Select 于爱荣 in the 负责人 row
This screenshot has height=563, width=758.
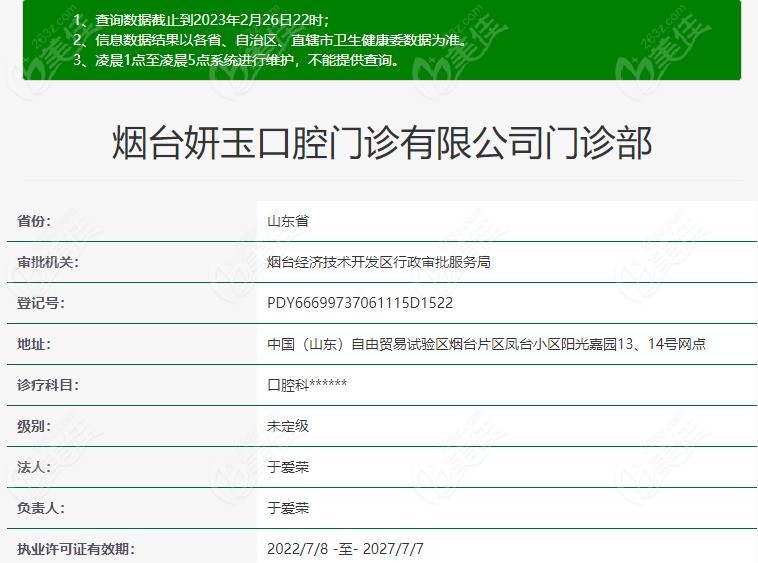288,508
